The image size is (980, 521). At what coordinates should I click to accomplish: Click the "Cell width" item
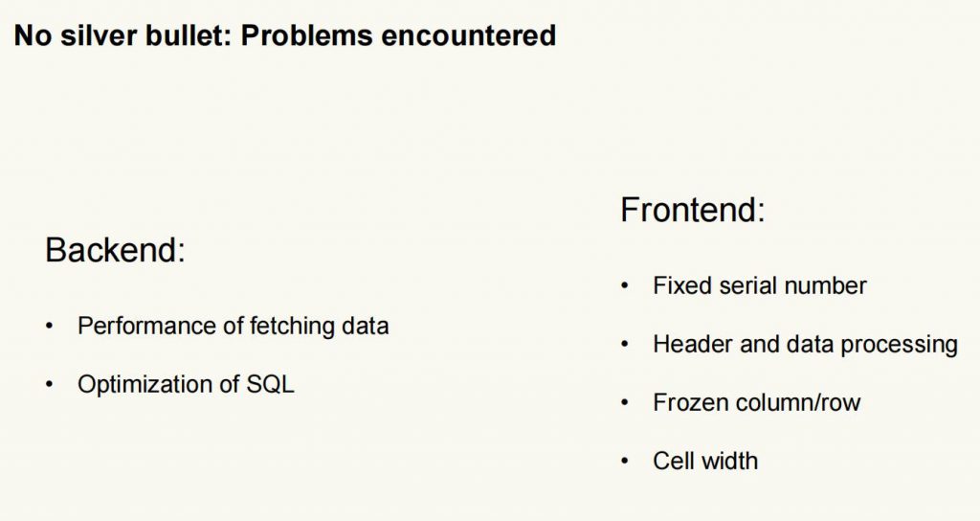tap(705, 461)
